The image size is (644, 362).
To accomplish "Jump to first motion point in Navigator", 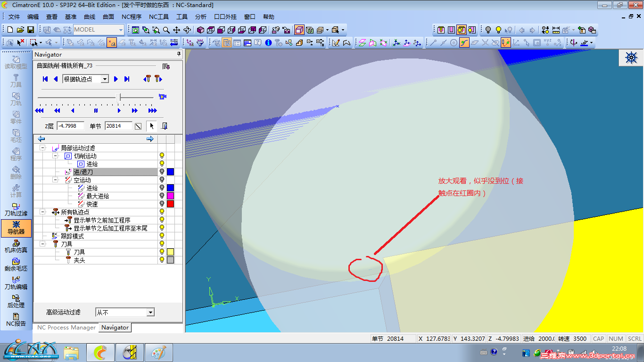I will click(x=45, y=79).
